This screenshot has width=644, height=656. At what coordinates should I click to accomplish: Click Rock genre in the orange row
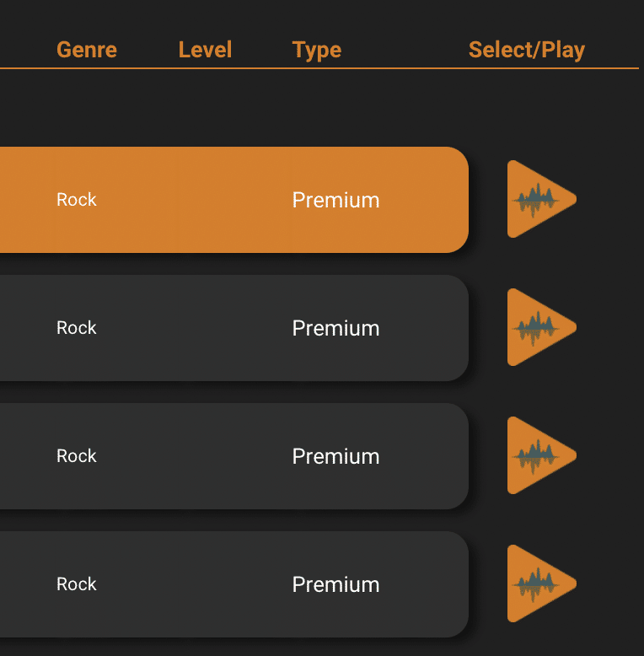[77, 200]
